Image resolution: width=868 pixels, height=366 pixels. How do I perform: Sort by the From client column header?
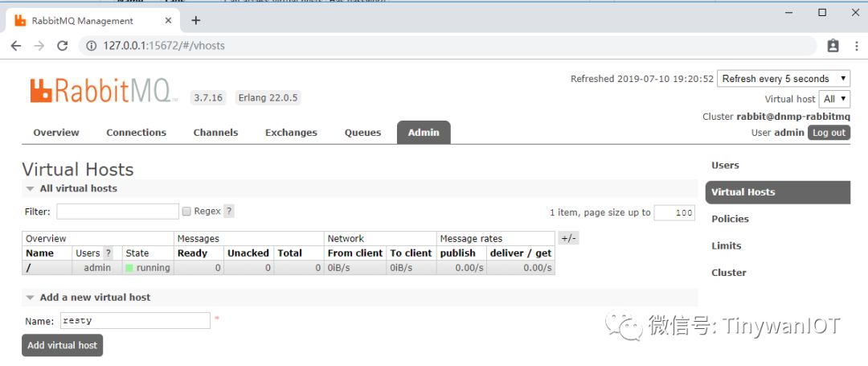click(x=355, y=253)
